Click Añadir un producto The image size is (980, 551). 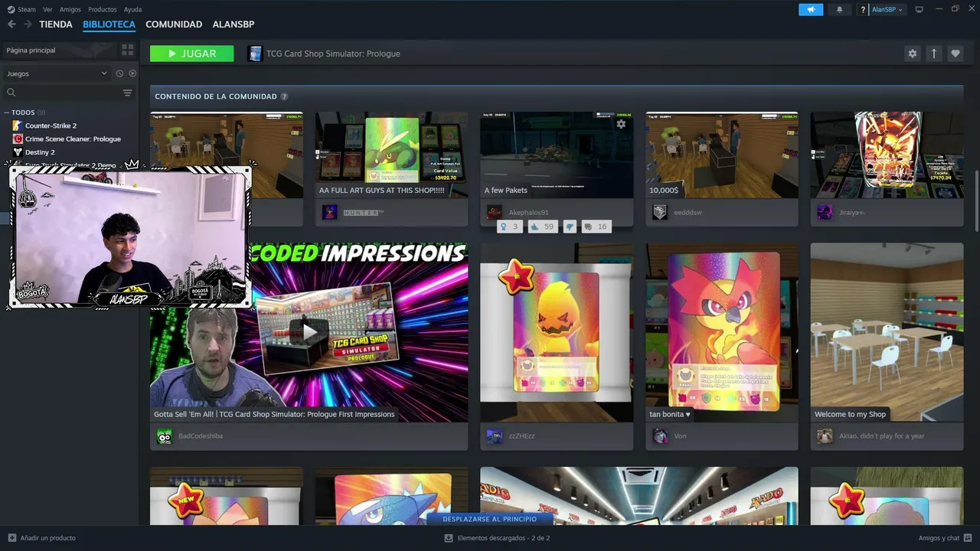(42, 538)
